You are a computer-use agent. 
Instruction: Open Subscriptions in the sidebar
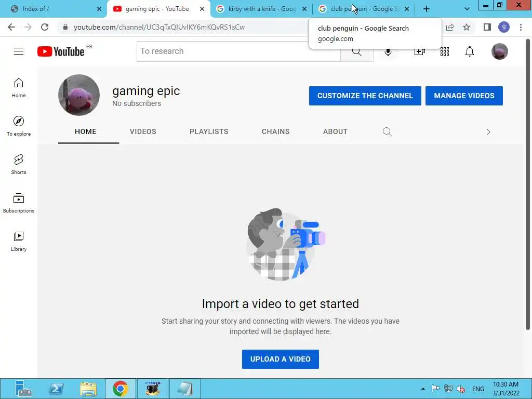[19, 203]
